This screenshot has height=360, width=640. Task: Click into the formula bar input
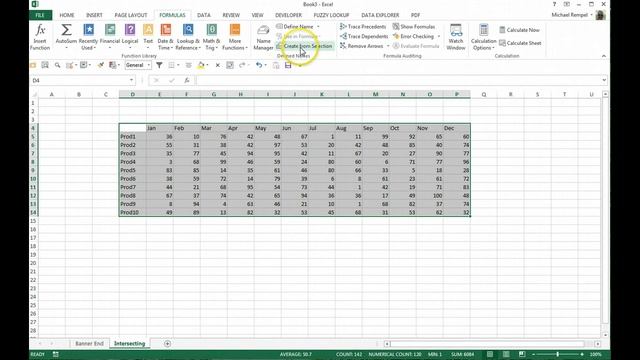[398, 80]
